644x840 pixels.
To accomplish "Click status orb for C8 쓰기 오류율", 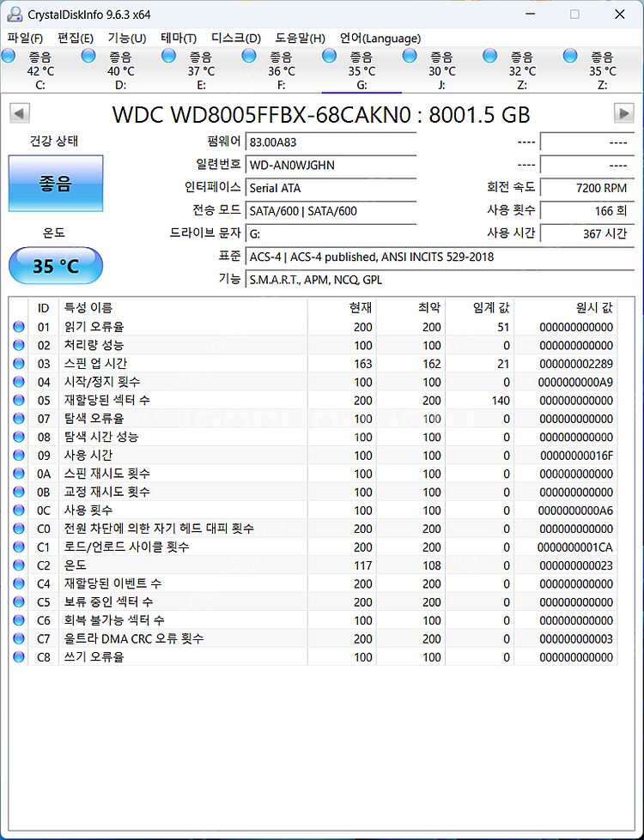I will pyautogui.click(x=19, y=656).
